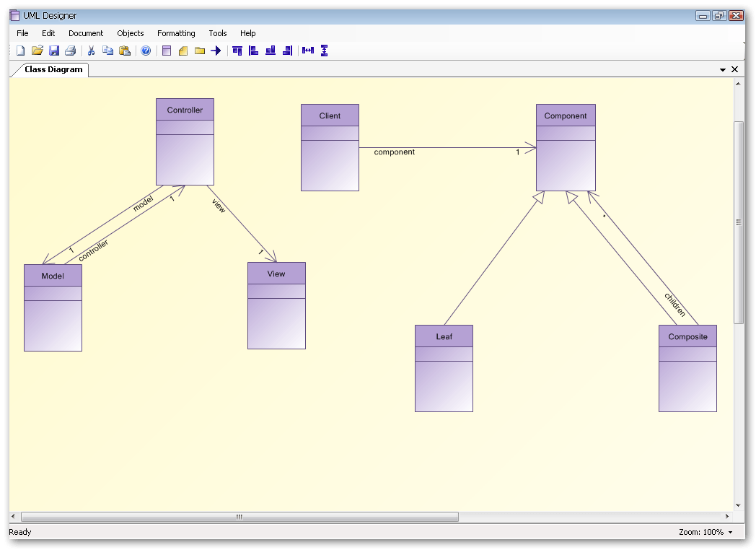Select the View class box
The height and width of the screenshot is (550, 756).
tap(276, 306)
